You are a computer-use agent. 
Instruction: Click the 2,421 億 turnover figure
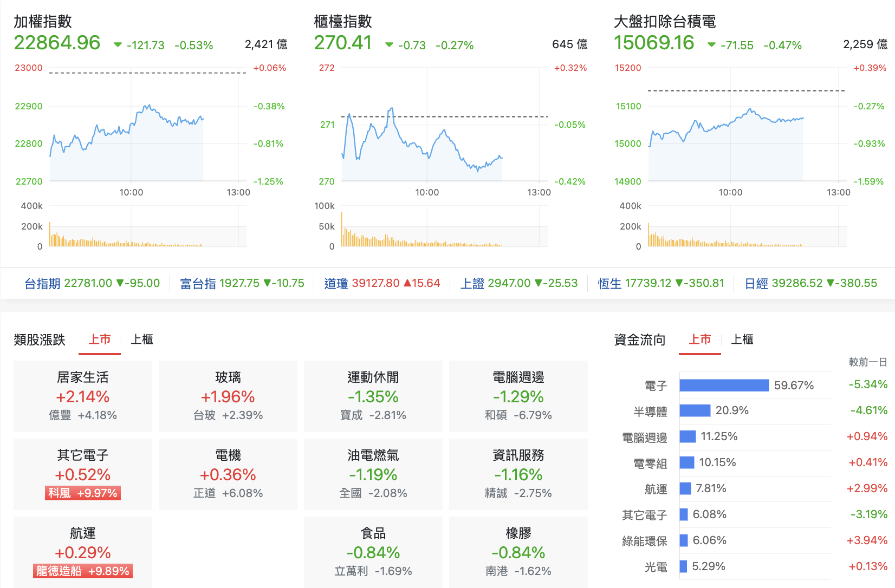tap(266, 44)
